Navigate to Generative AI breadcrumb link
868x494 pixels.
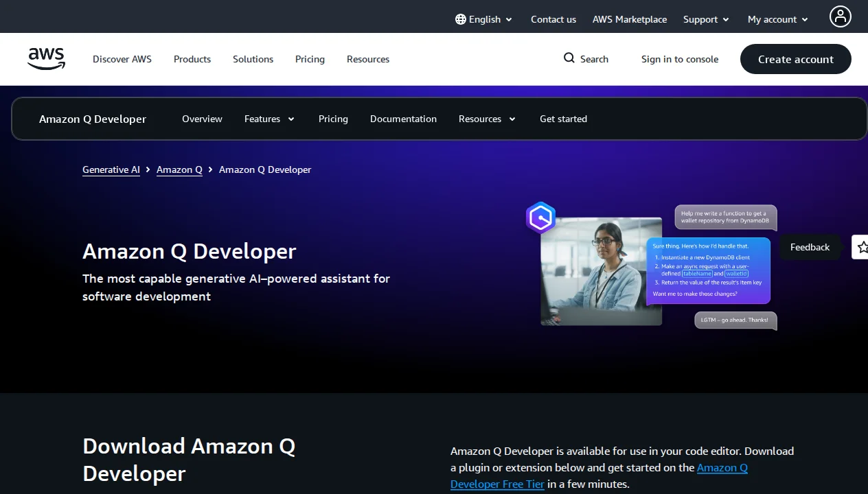pos(111,169)
